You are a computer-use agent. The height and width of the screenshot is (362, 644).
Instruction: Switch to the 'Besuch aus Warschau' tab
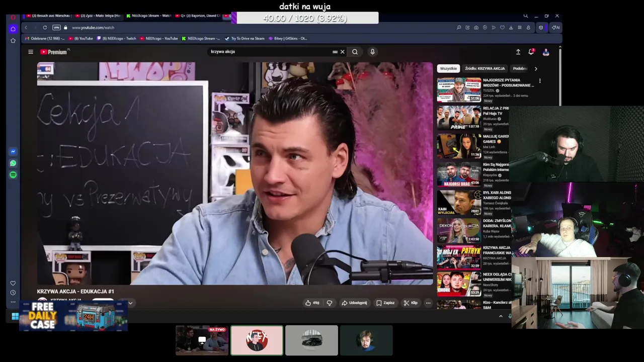(48, 16)
